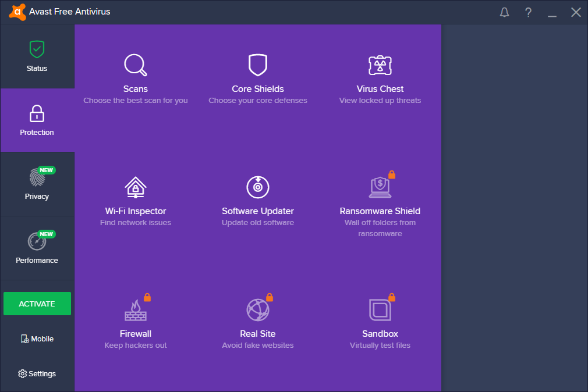Click the Real Site title text
588x392 pixels.
coord(258,333)
